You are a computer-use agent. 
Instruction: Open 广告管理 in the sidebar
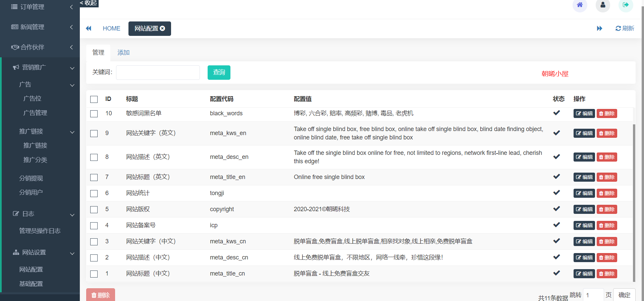click(35, 113)
